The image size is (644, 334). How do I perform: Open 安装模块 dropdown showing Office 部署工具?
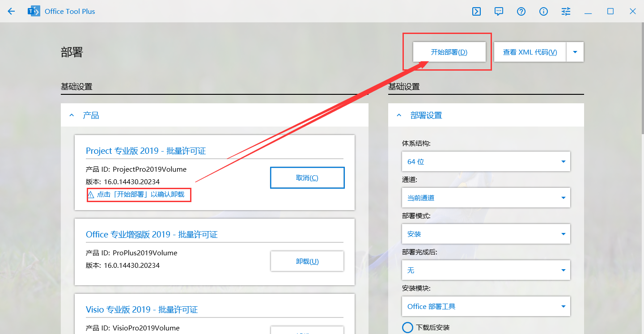click(486, 306)
